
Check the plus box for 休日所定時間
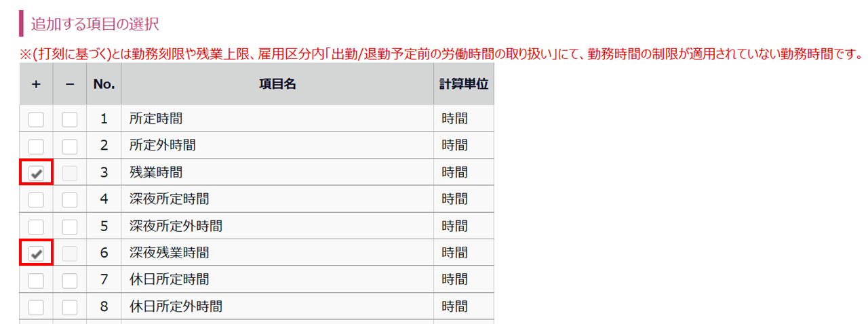pos(36,280)
